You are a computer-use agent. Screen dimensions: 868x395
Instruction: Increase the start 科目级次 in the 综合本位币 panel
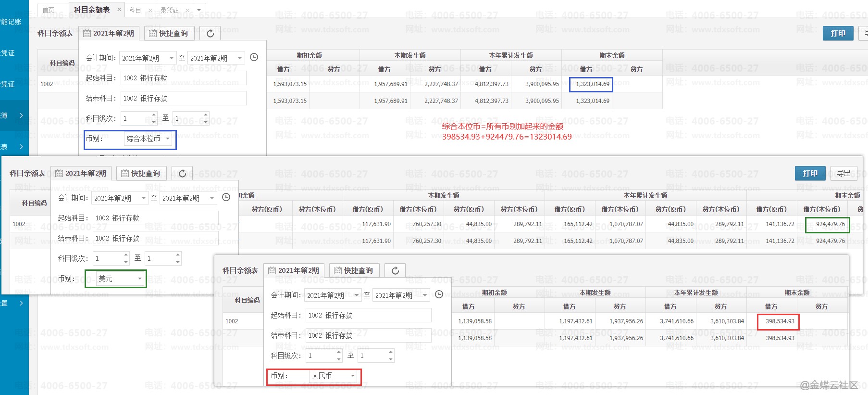tap(154, 115)
